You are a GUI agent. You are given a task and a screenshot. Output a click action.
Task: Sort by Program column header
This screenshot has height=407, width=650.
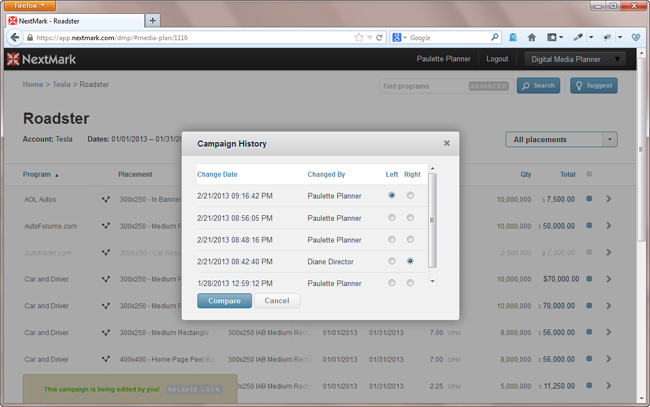coord(37,174)
